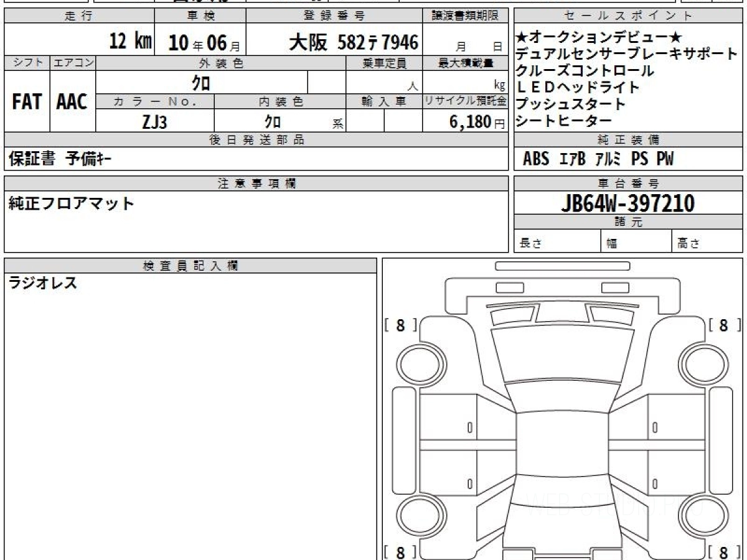
Task: Click デュアルセンサーブレーキサポート sales point
Action: coord(627,54)
